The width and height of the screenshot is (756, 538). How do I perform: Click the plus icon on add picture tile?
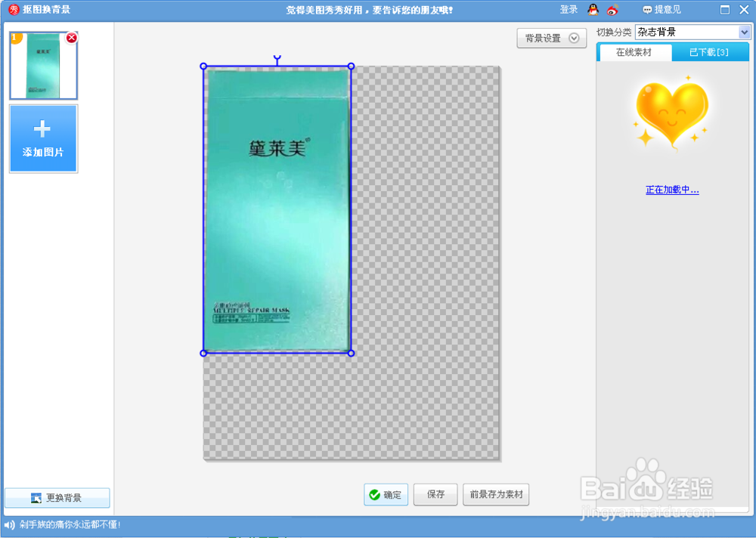[42, 128]
